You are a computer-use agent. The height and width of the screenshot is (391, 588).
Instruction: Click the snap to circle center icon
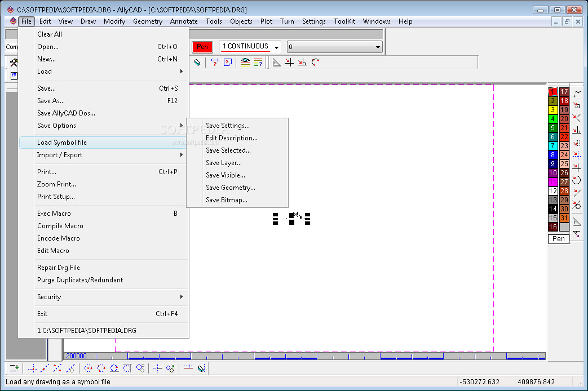(577, 180)
